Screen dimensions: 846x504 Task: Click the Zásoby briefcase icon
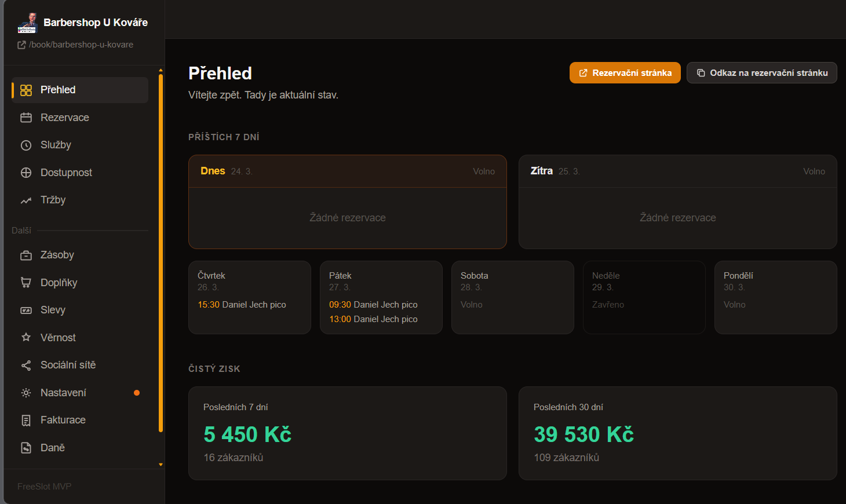26,255
